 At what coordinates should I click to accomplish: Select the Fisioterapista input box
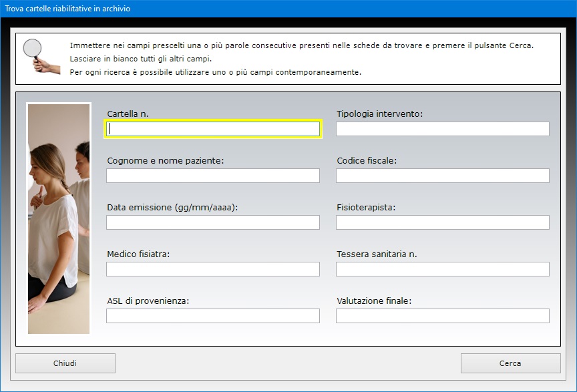tap(443, 222)
